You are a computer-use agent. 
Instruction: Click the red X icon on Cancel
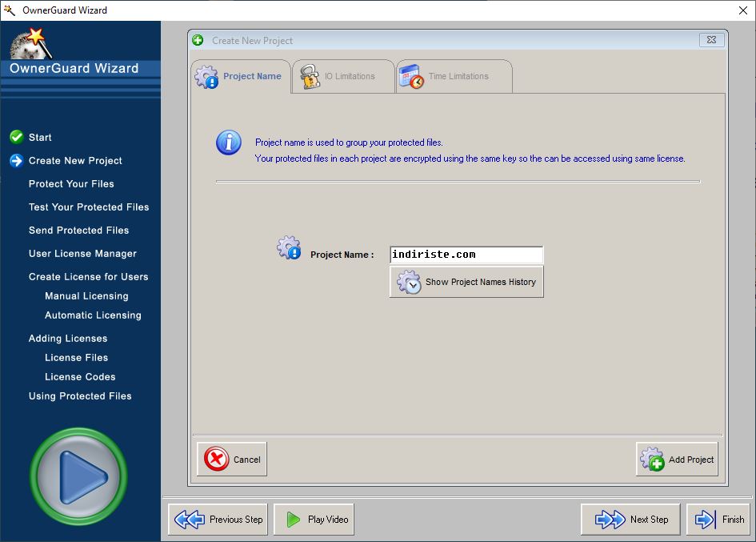[x=217, y=459]
